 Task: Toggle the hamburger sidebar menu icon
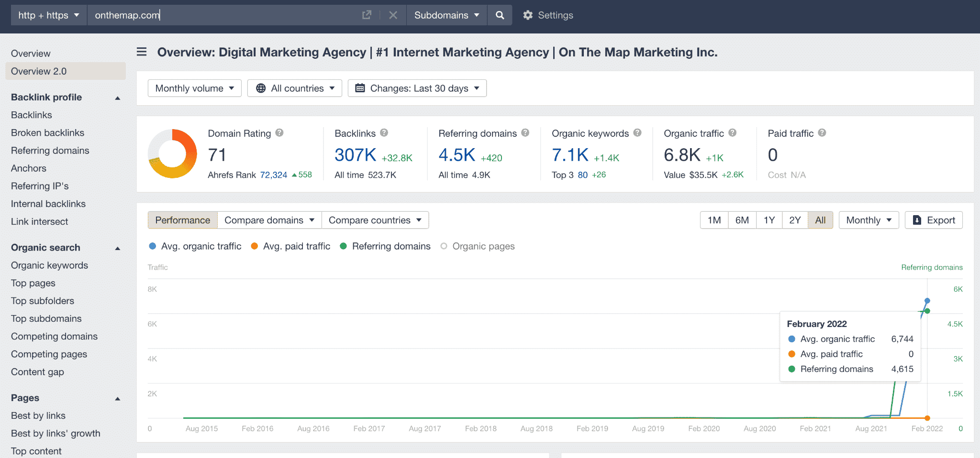(142, 52)
